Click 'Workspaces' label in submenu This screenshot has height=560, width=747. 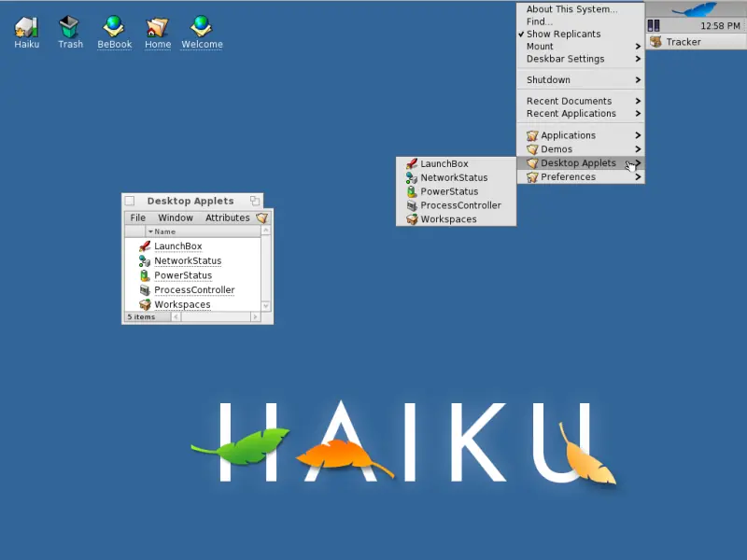448,219
